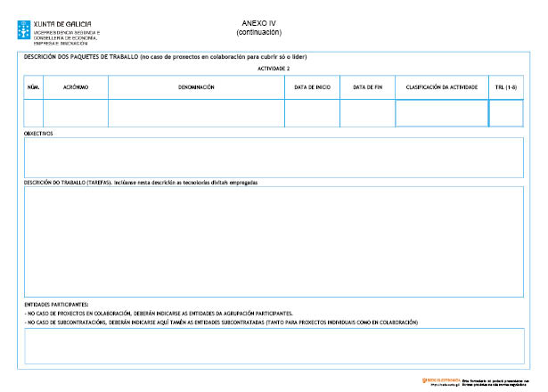Click the ACTIVIDADE 2 heading
548x392 pixels.
[274, 69]
